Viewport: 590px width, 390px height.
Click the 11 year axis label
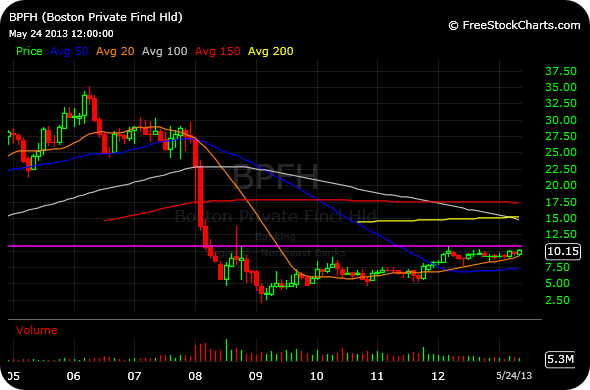377,376
